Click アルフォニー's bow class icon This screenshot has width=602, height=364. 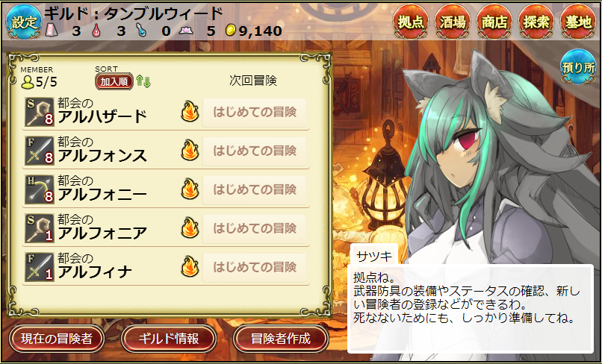click(39, 189)
